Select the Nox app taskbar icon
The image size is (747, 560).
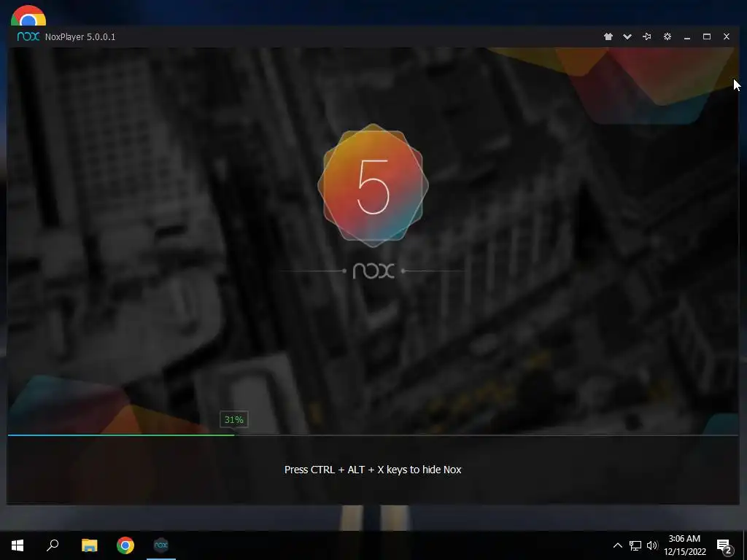tap(161, 545)
